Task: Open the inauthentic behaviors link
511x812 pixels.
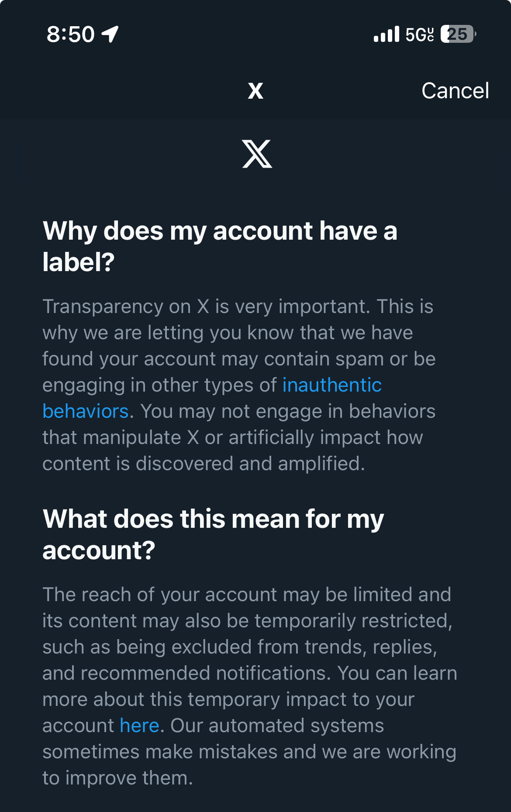Action: pyautogui.click(x=332, y=385)
